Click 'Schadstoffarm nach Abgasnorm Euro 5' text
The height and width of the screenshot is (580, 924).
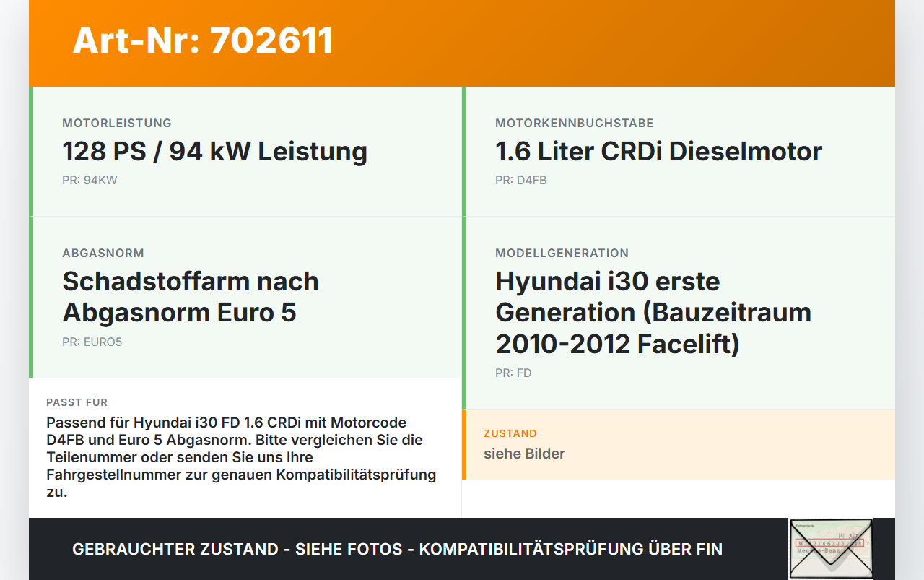[191, 297]
